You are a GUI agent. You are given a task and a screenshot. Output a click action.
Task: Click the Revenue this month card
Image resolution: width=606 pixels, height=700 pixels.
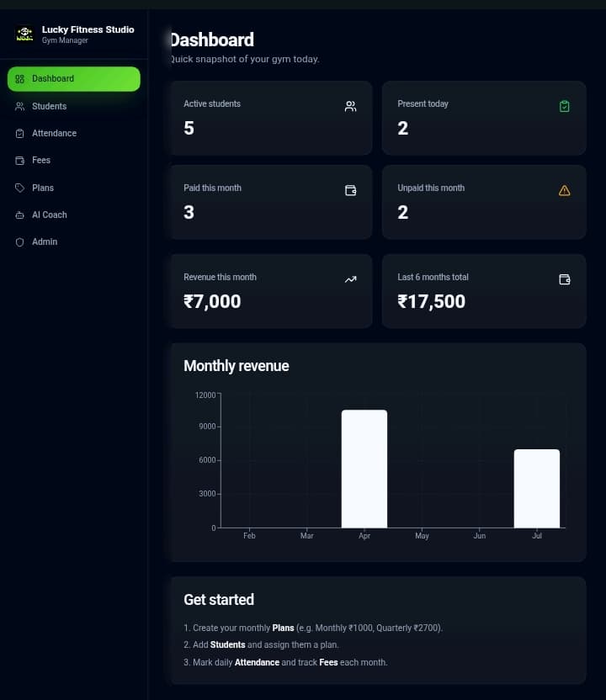[271, 291]
